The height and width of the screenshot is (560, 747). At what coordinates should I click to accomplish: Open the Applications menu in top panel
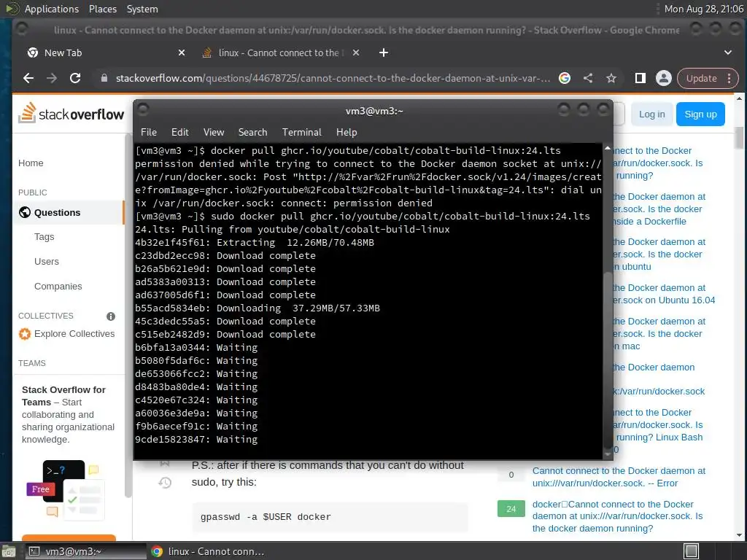click(52, 9)
